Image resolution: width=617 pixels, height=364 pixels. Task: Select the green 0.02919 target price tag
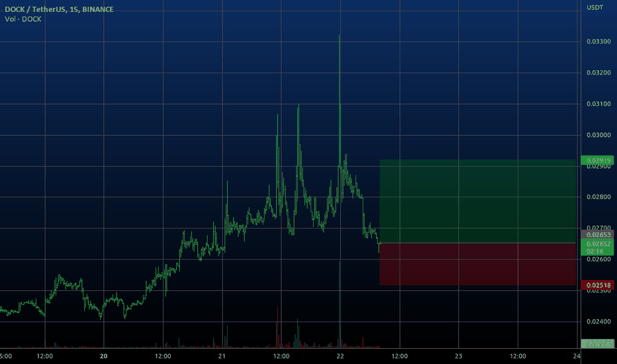(x=597, y=160)
